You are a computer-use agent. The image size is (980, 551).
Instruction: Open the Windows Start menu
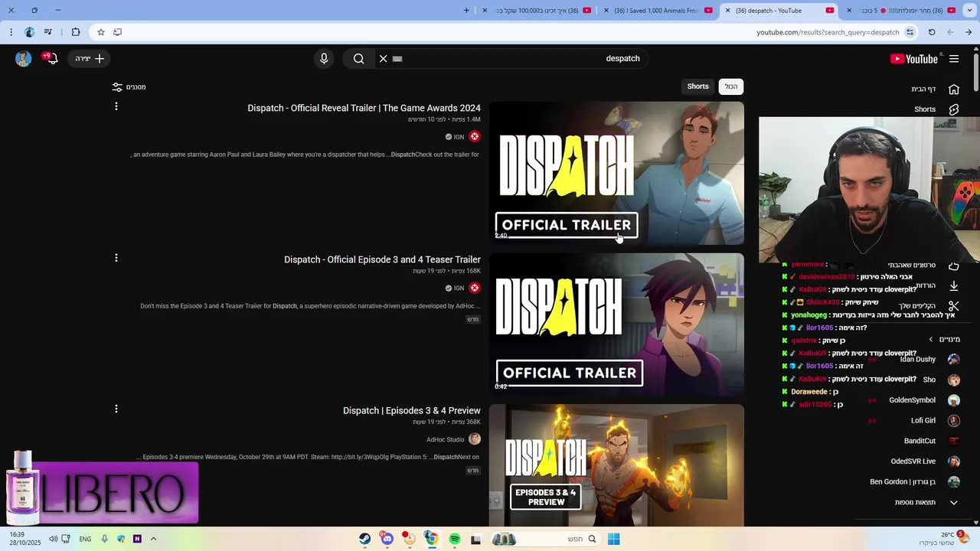point(613,540)
